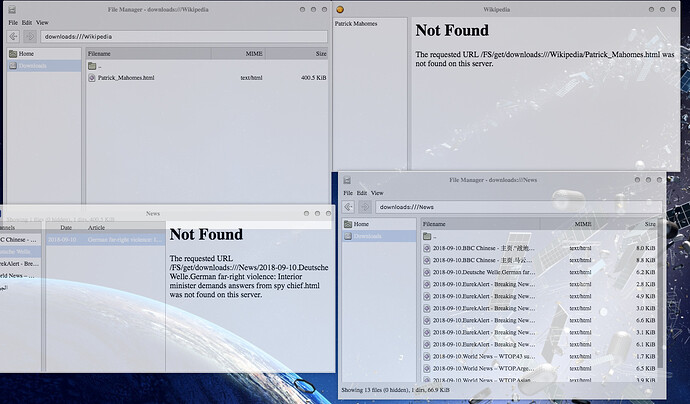Select the EurekAlert channel in News reader

pyautogui.click(x=20, y=264)
